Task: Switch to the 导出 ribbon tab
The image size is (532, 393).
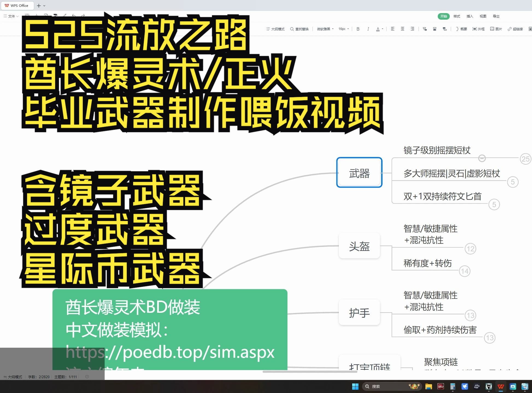Action: click(x=496, y=16)
